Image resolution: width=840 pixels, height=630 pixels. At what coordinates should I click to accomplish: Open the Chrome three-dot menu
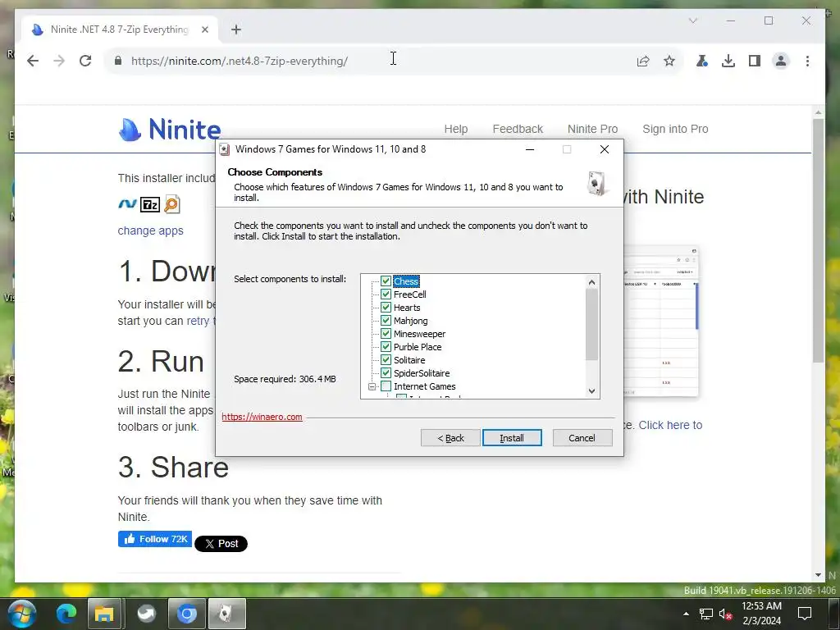coord(807,61)
